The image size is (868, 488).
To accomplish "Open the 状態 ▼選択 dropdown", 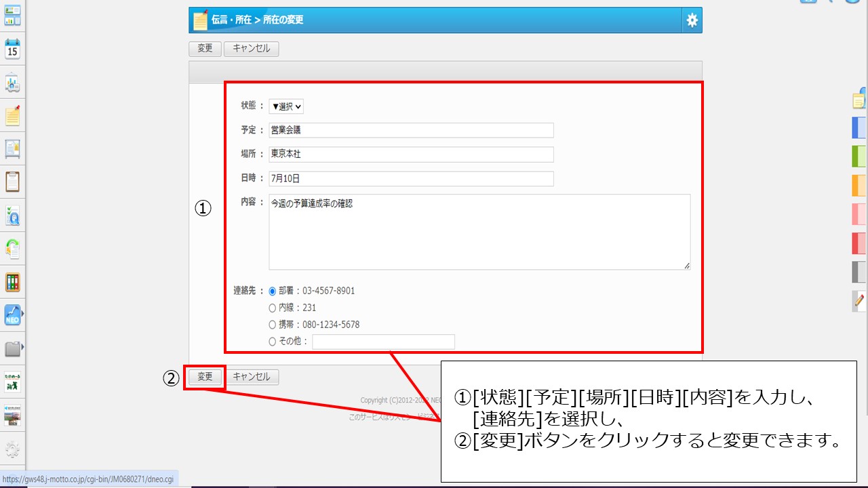I will (x=286, y=106).
